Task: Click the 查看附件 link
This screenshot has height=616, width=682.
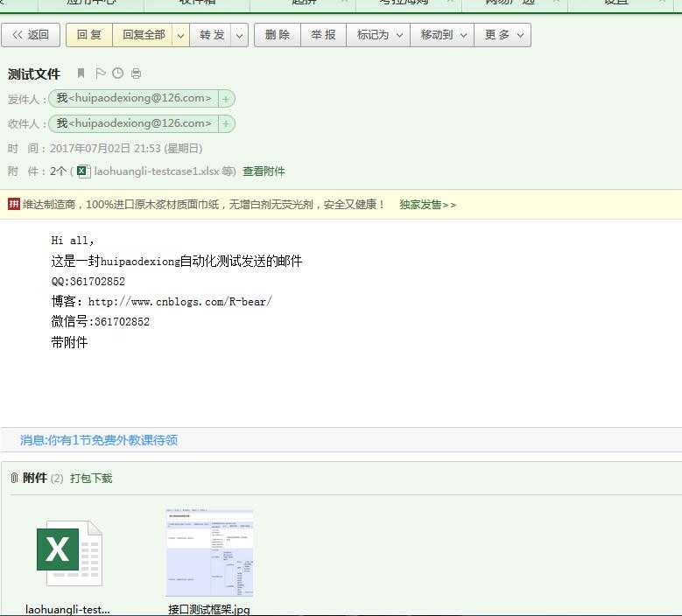Action: pyautogui.click(x=264, y=171)
